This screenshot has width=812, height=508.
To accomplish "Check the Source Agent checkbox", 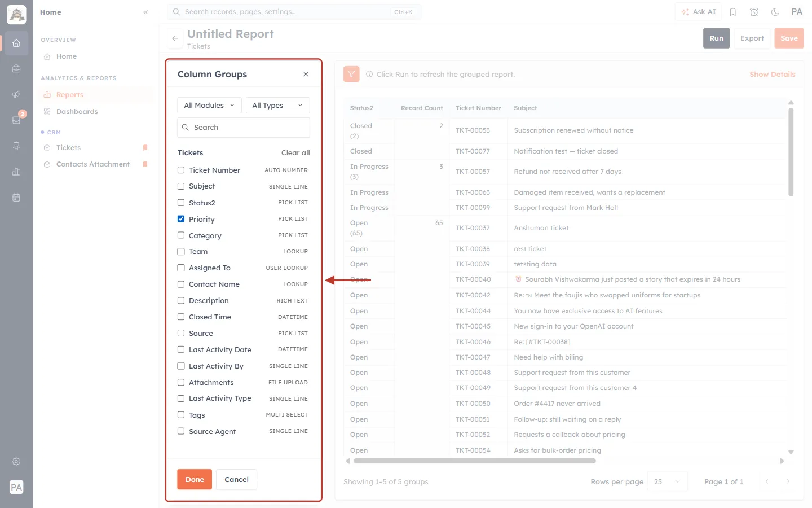I will tap(181, 431).
